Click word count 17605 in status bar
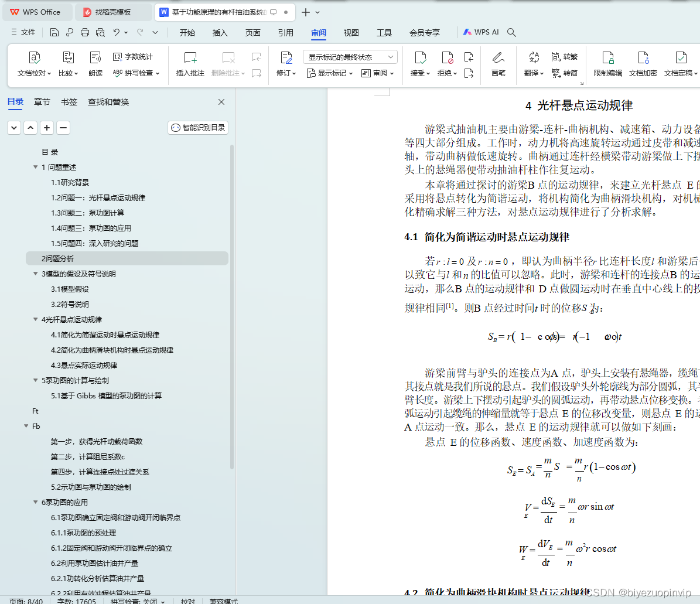Image resolution: width=700 pixels, height=604 pixels. (x=76, y=601)
